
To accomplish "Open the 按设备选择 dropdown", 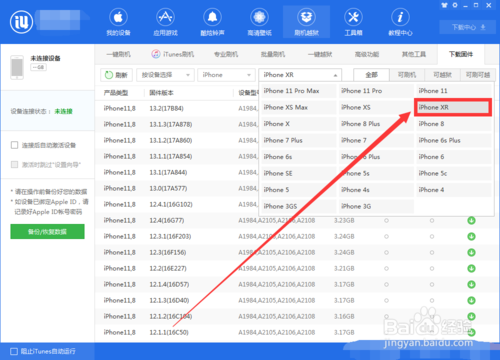I will 165,75.
